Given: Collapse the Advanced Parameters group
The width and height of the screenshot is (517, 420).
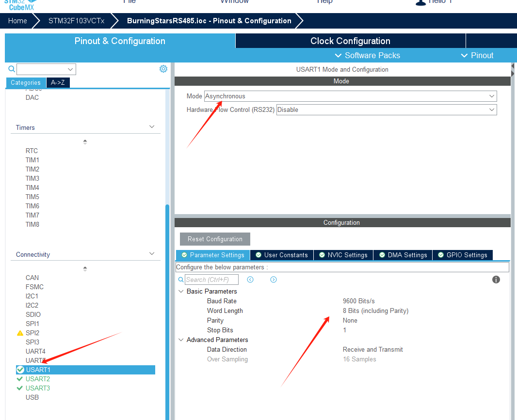Looking at the screenshot, I should (x=181, y=340).
